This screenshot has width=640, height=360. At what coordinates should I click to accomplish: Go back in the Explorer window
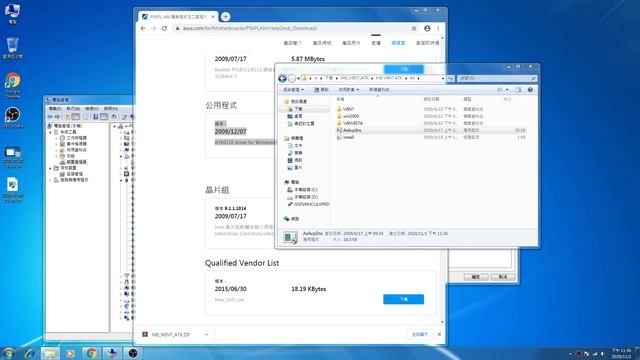[x=282, y=78]
